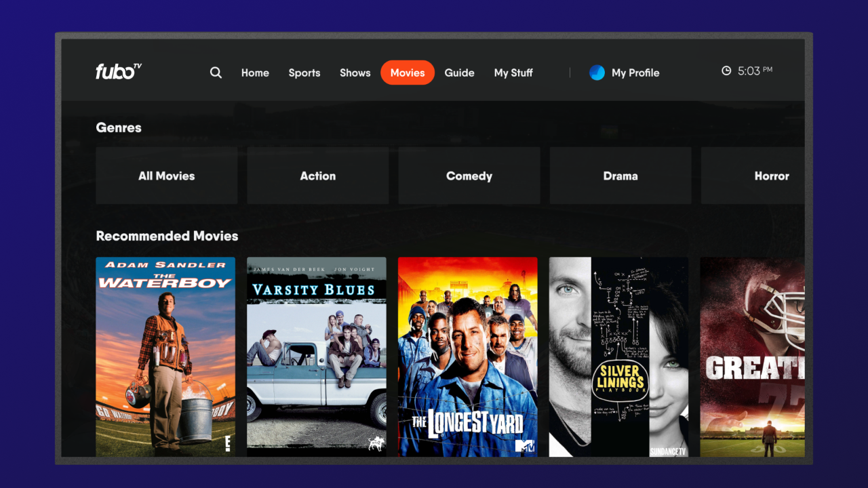Open The Waterboy movie poster

[x=166, y=356]
